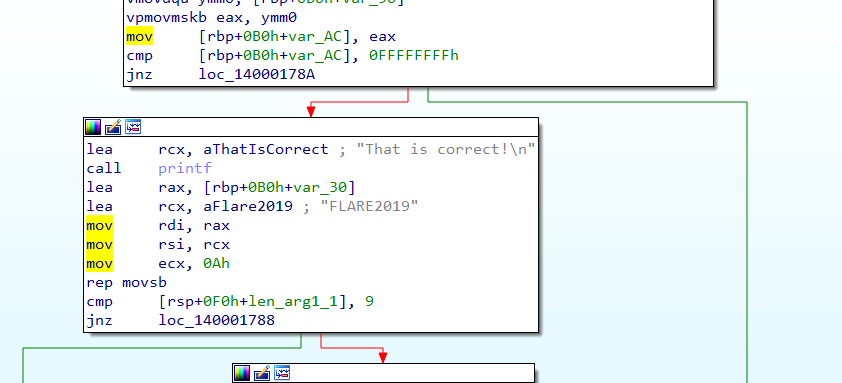Screen dimensions: 842x383
Task: Click the edit pencil icon above 'That is correct' block
Action: point(113,127)
